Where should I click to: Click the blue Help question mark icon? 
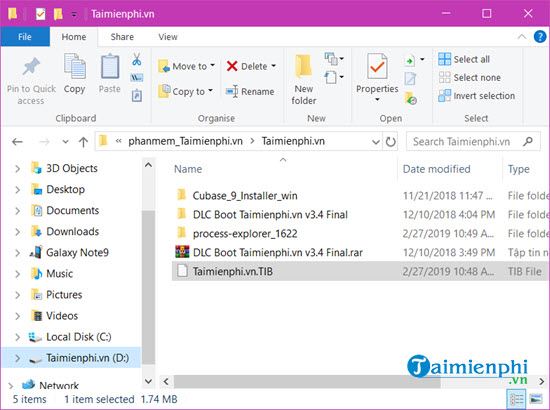[x=539, y=36]
